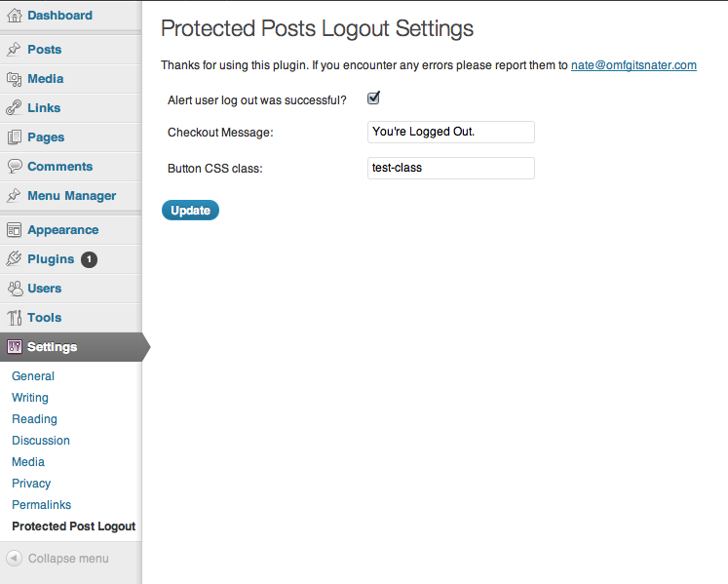Click into the Button CSS class field
Screen dimensions: 728x584
click(451, 168)
